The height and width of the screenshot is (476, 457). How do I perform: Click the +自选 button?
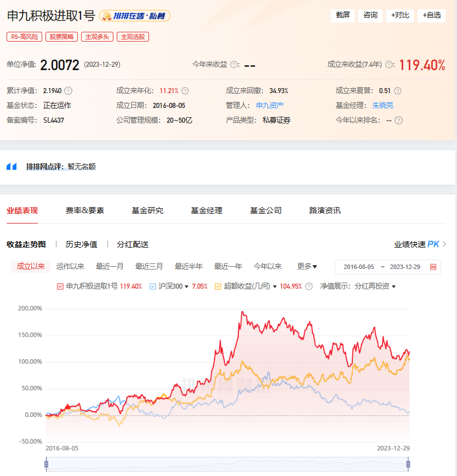pos(431,15)
